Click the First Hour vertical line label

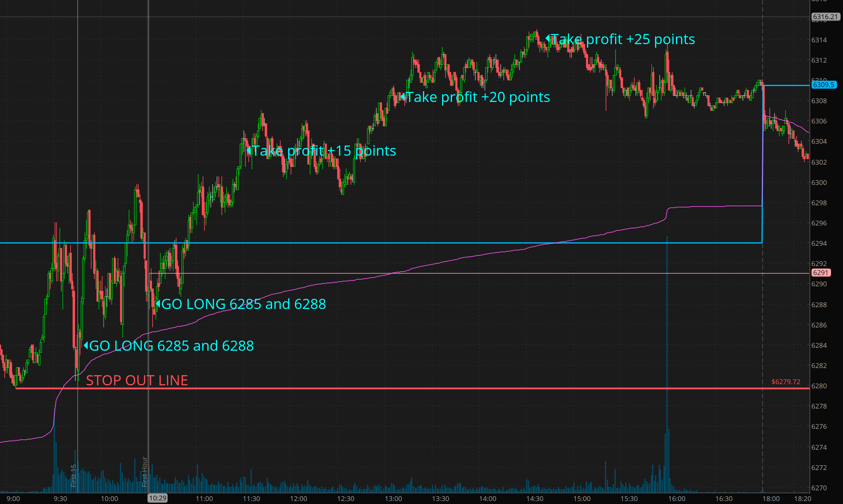144,471
